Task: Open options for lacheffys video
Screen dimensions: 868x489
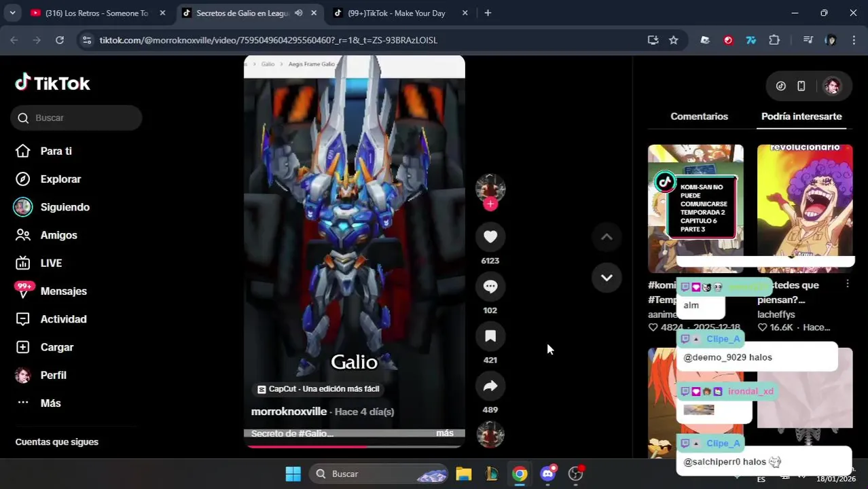Action: click(x=847, y=284)
